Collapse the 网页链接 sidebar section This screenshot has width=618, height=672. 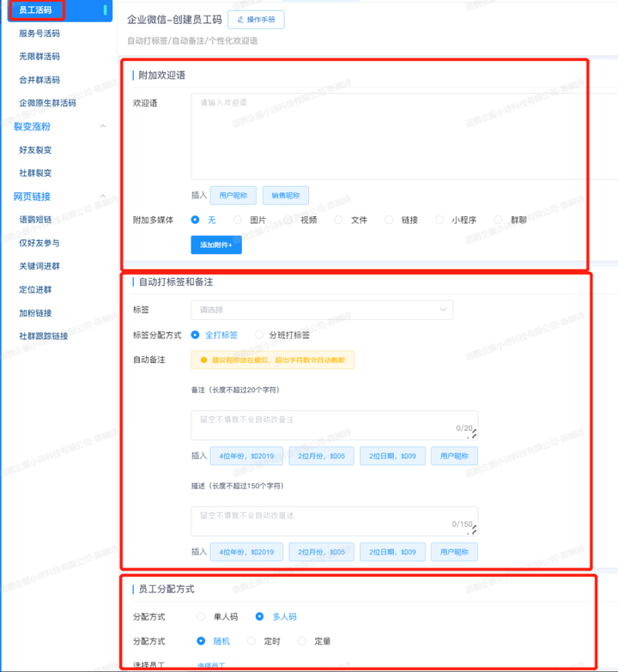click(103, 197)
